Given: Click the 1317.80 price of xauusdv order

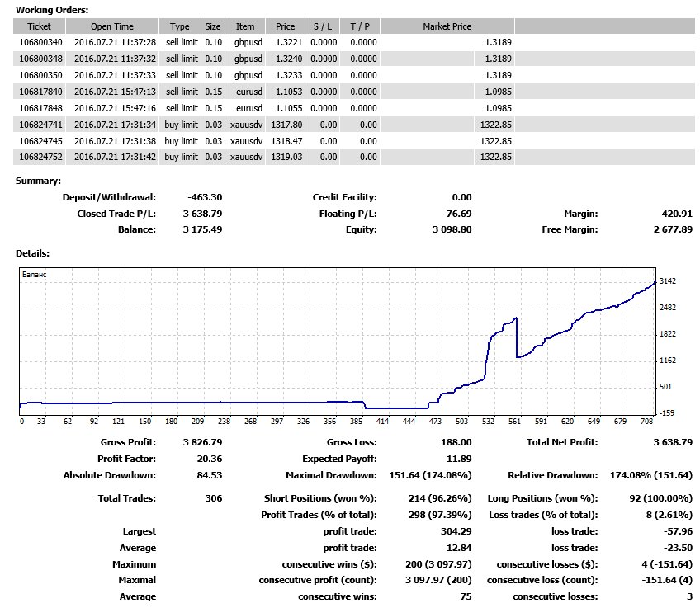Looking at the screenshot, I should pyautogui.click(x=286, y=124).
